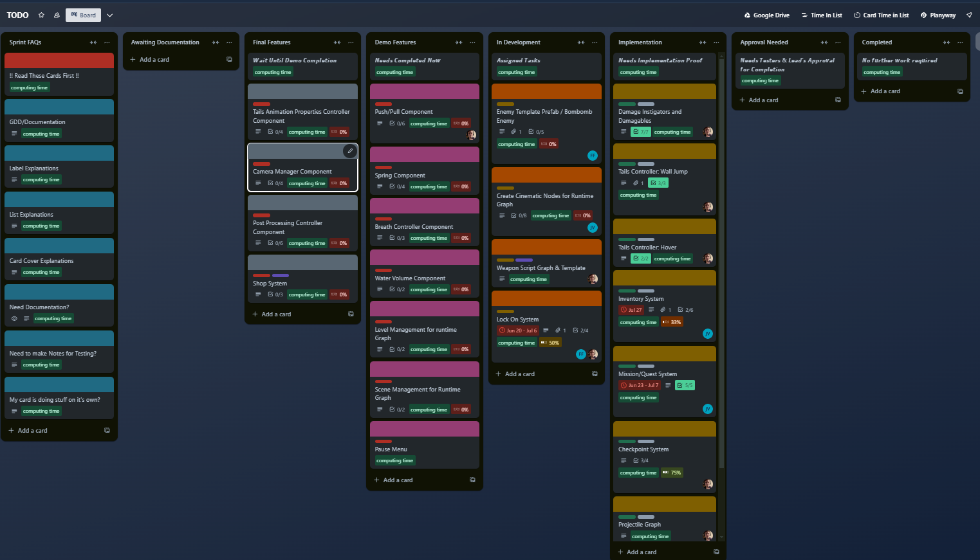Click member avatar on Weapon Script Graph card

(593, 279)
